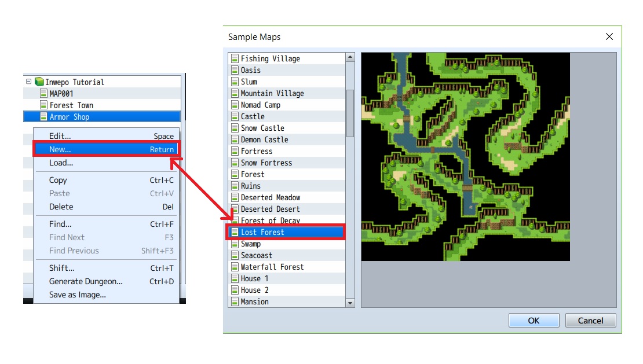Click the Fishing Village map icon
The width and height of the screenshot is (643, 364).
click(235, 58)
